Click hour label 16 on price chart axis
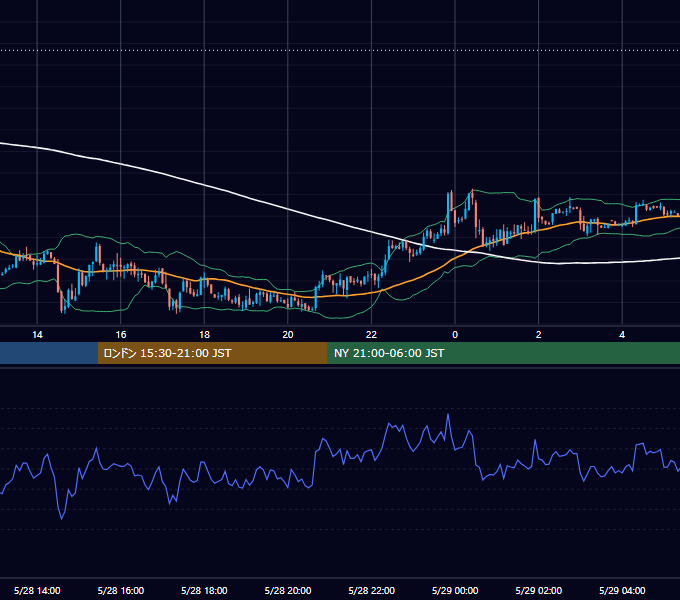Viewport: 680px width, 600px height. [121, 335]
